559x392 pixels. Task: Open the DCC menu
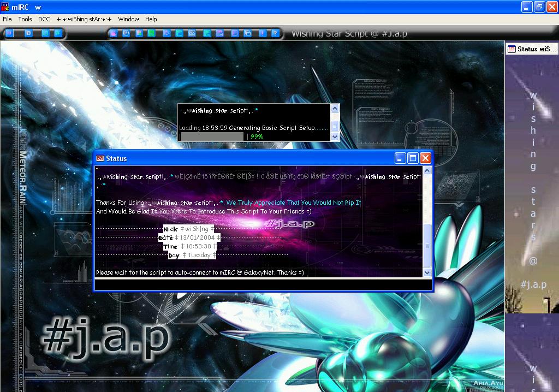pyautogui.click(x=44, y=19)
